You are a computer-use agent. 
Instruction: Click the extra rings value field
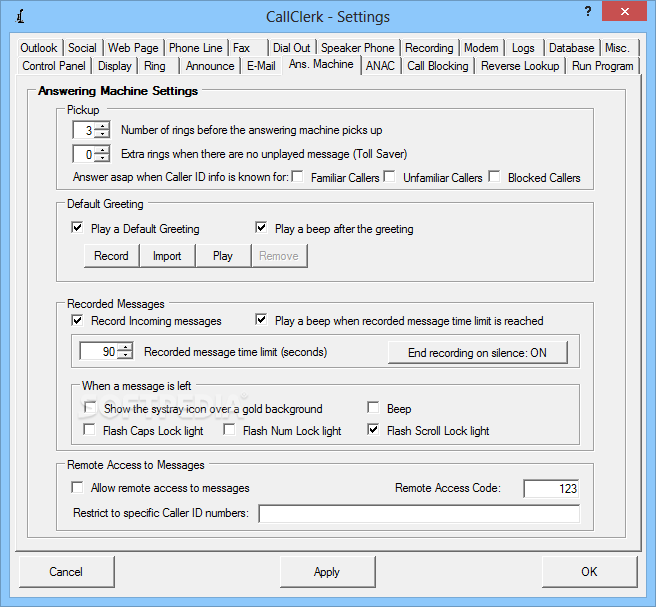point(84,154)
